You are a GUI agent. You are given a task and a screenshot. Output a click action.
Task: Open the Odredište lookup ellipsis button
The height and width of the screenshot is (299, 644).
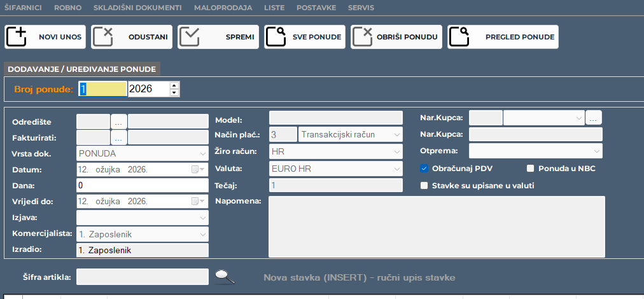119,121
